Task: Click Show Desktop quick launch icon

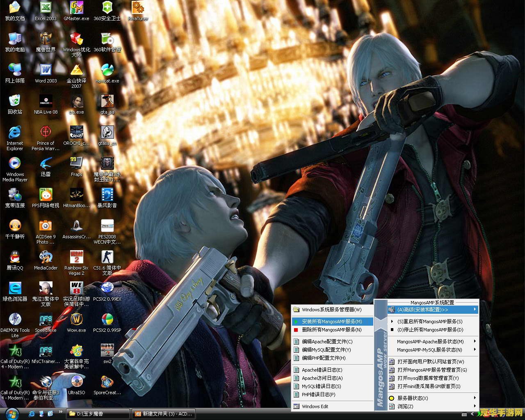Action: pos(41,414)
